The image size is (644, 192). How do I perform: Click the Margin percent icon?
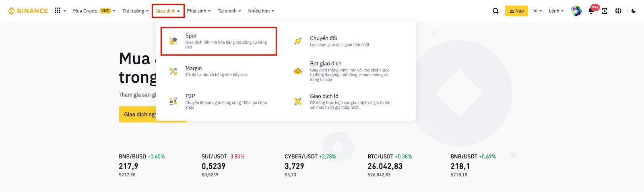coord(173,71)
